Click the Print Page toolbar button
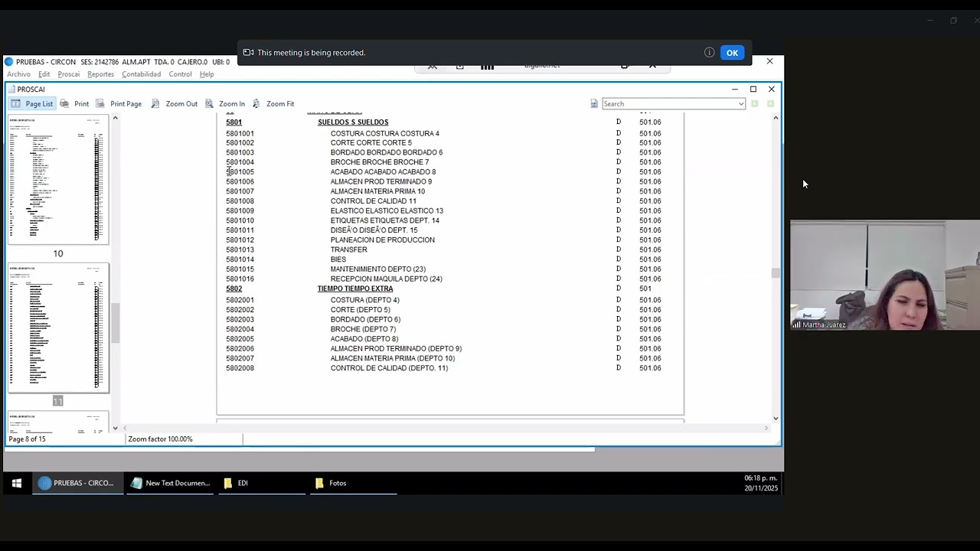This screenshot has height=551, width=980. click(x=119, y=104)
